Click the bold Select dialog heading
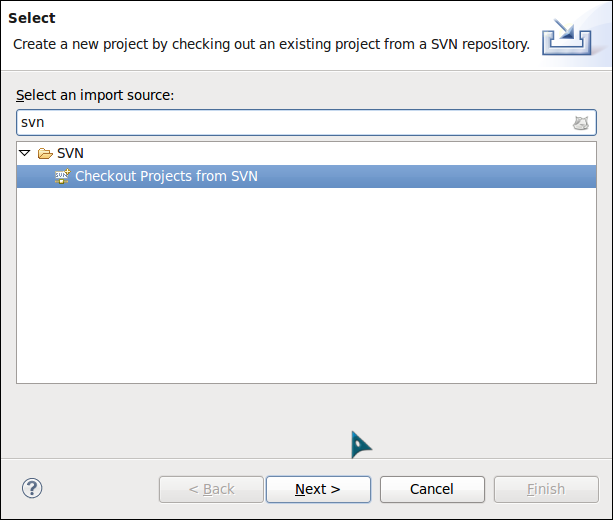 pyautogui.click(x=32, y=18)
